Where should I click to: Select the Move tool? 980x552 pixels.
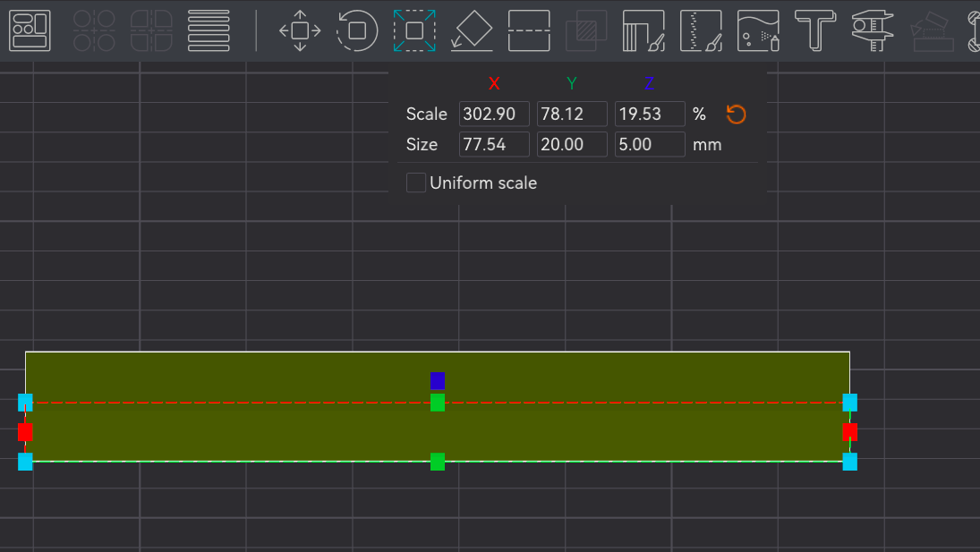pos(300,30)
